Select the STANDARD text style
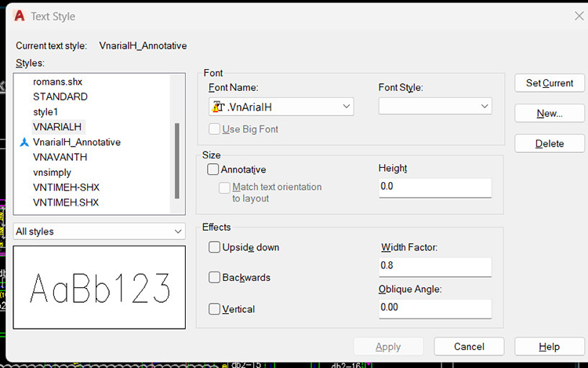 [60, 97]
